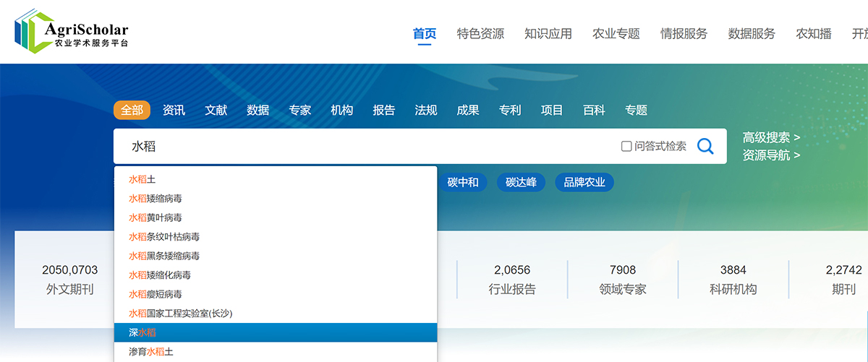Viewport: 868px width, 362px height.
Task: Open 数据服务 in top navigation
Action: click(752, 33)
